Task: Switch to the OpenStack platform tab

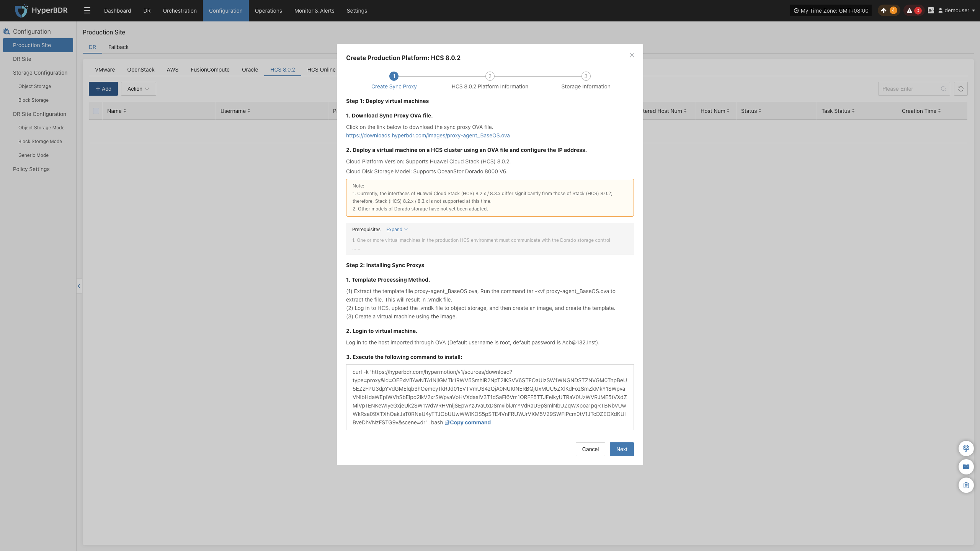Action: tap(141, 70)
